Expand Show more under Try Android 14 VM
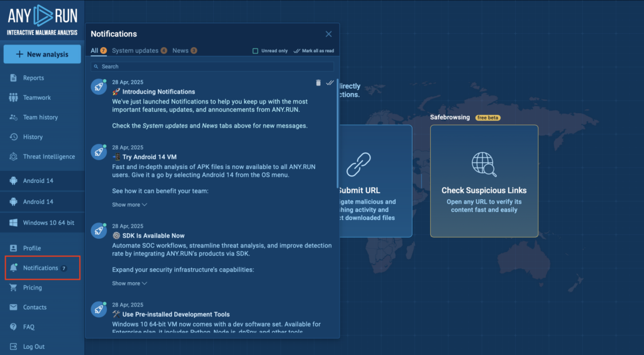 click(130, 205)
